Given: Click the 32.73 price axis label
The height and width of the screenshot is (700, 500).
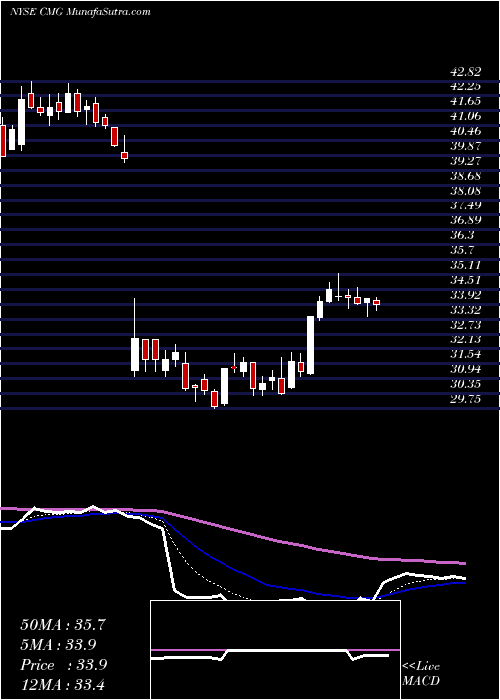Looking at the screenshot, I should point(465,325).
